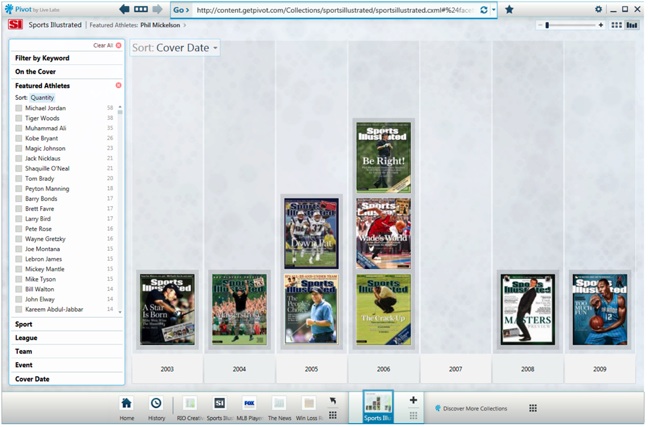Click the Go button
The height and width of the screenshot is (427, 648).
[181, 10]
